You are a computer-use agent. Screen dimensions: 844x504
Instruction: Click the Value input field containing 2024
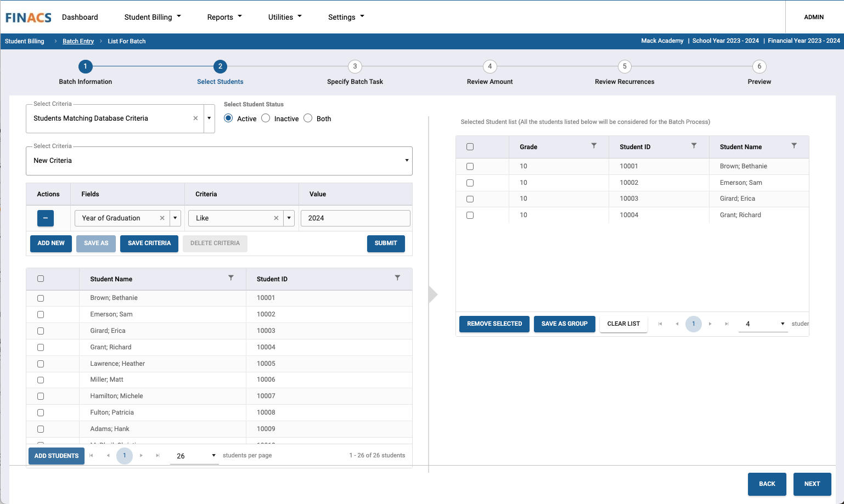click(355, 218)
